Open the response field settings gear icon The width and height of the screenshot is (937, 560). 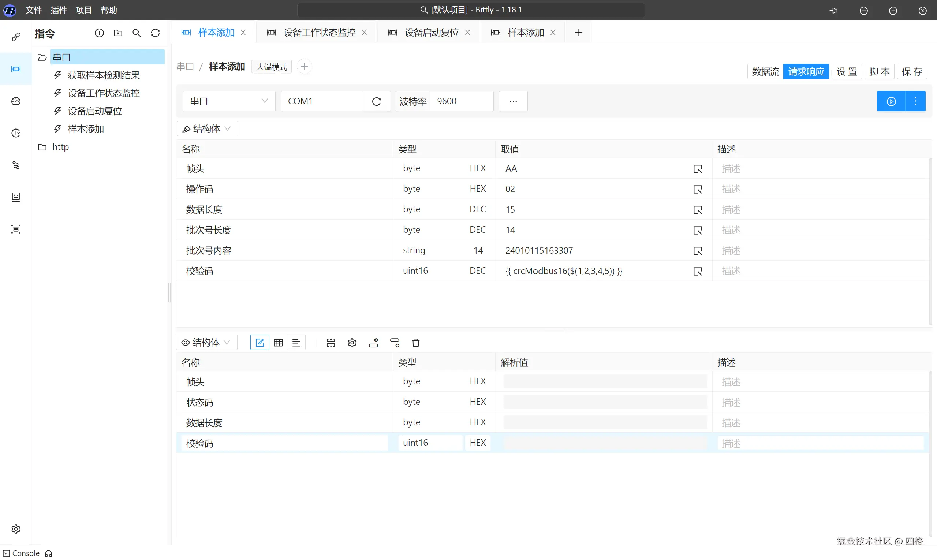[352, 343]
